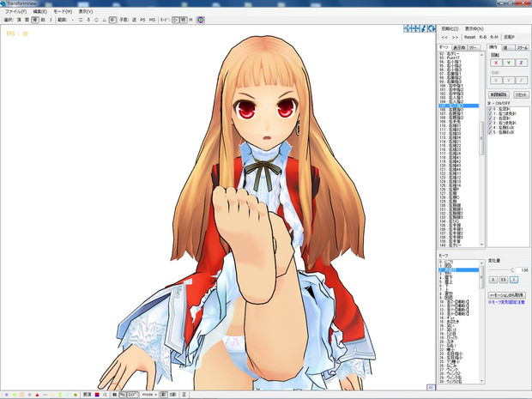Viewport: 532px width, 399px height.
Task: Switch to the ツリー tab
Action: (x=474, y=47)
